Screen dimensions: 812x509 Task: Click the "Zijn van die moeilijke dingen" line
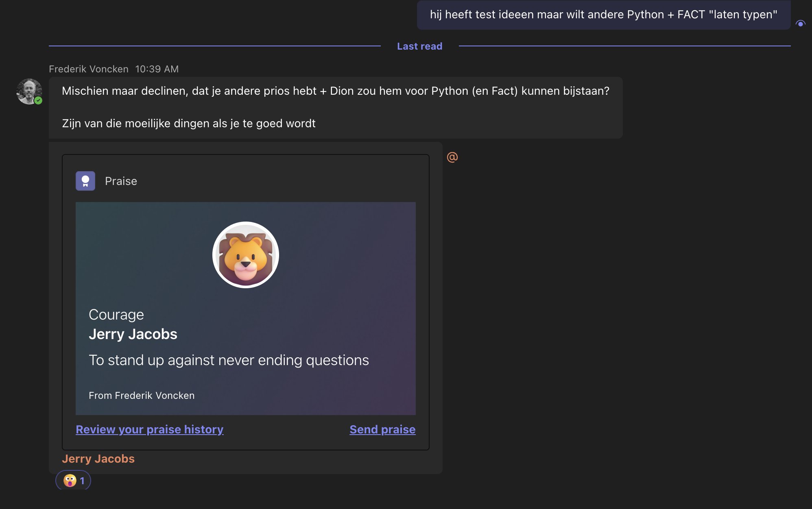pos(188,124)
